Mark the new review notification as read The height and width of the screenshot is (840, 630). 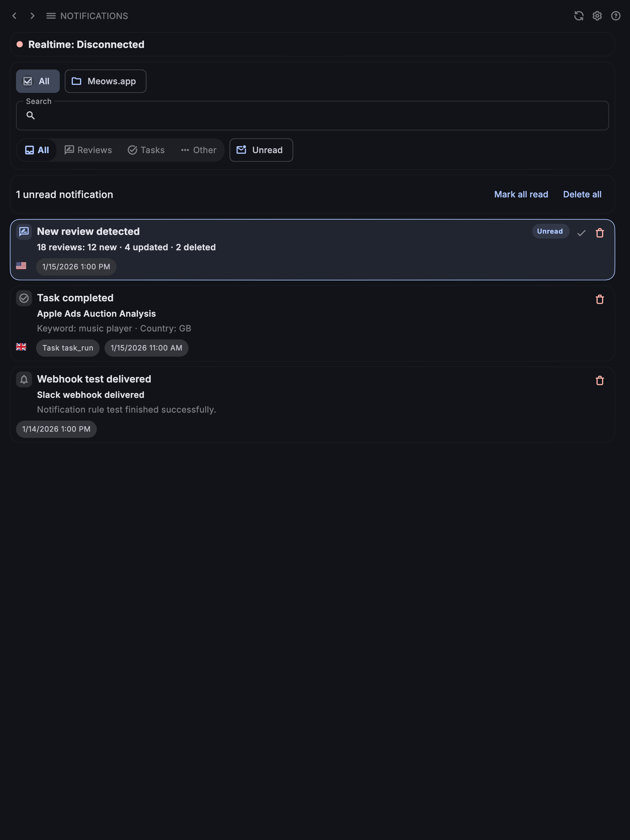[581, 233]
